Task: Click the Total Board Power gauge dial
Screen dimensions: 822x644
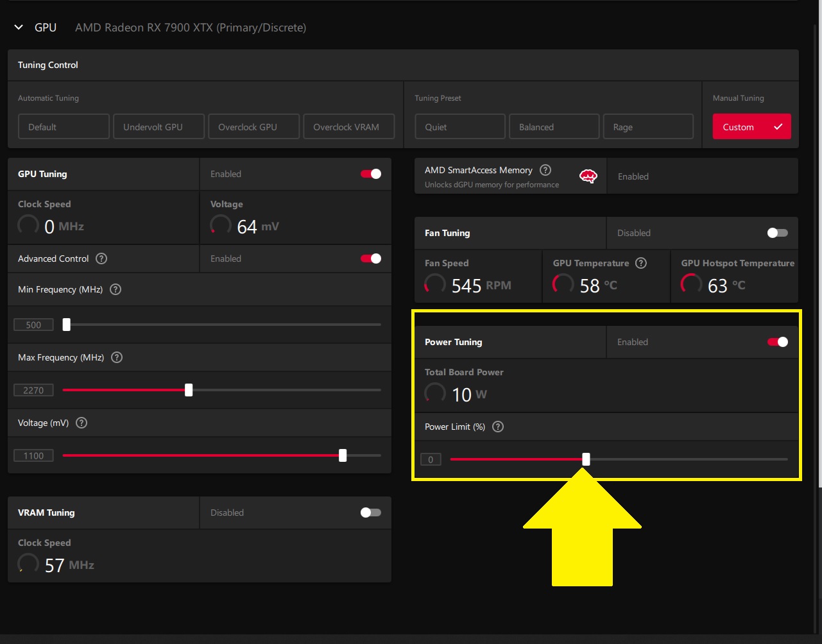Action: point(435,394)
